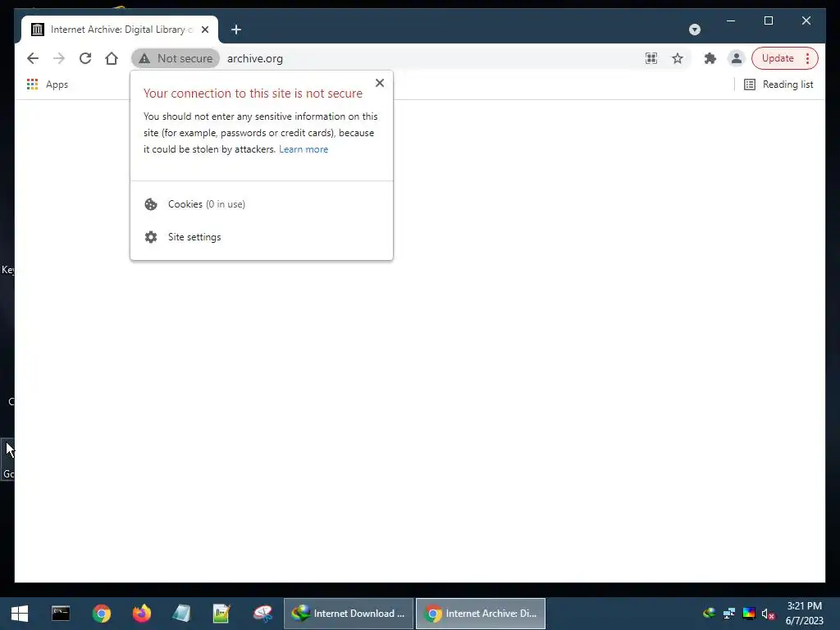840x630 pixels.
Task: Bookmark this page with the star
Action: pos(678,58)
